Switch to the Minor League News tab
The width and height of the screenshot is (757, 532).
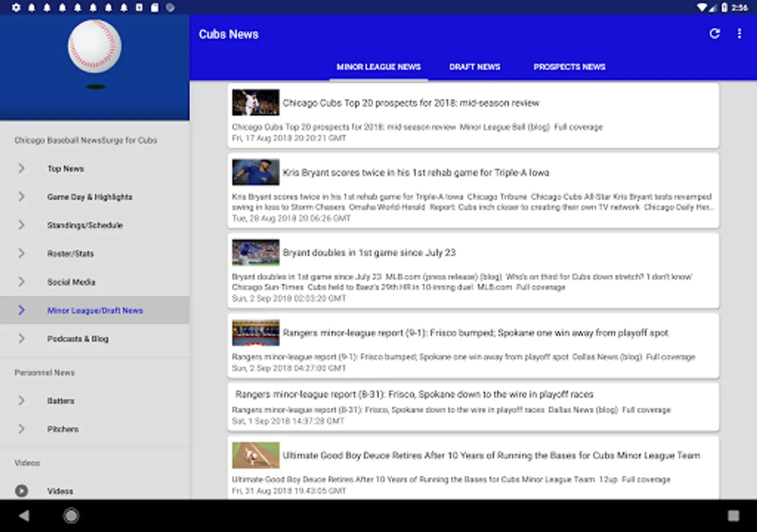[378, 67]
